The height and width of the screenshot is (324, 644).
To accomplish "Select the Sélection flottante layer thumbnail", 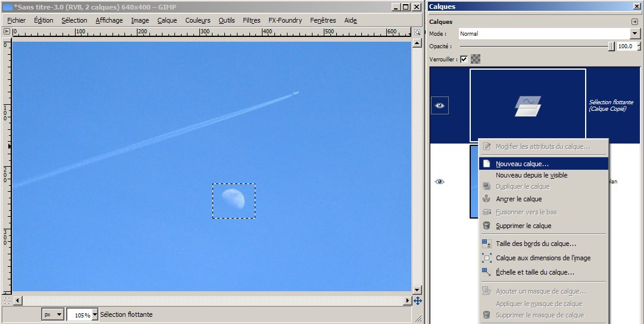I will click(x=527, y=105).
